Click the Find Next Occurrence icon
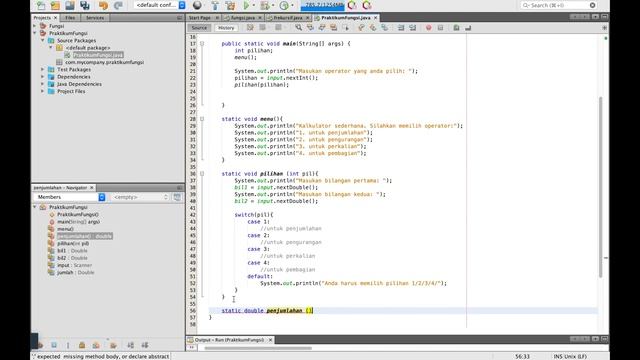 point(322,28)
